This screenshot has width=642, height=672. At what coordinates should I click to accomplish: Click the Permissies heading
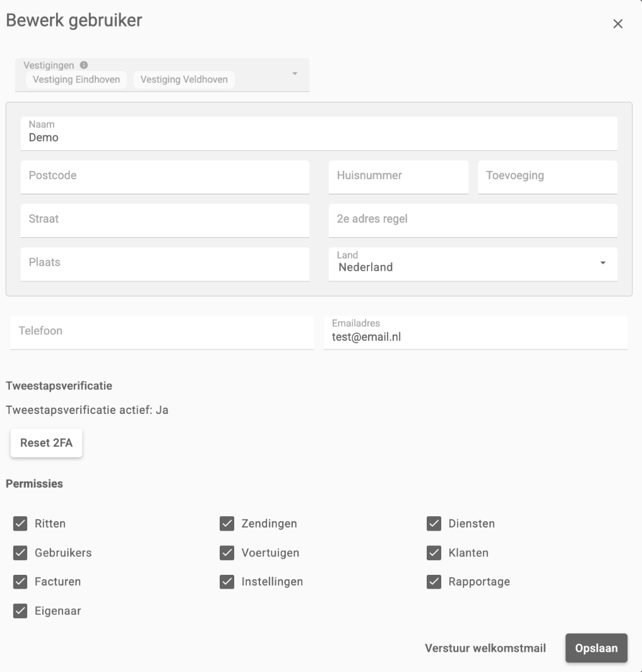click(x=34, y=484)
